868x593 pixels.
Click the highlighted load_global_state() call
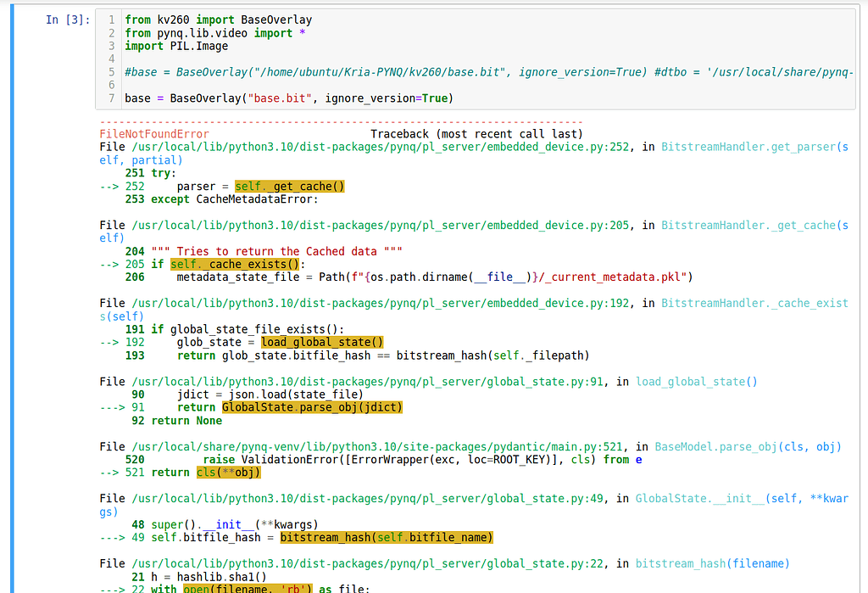click(322, 342)
